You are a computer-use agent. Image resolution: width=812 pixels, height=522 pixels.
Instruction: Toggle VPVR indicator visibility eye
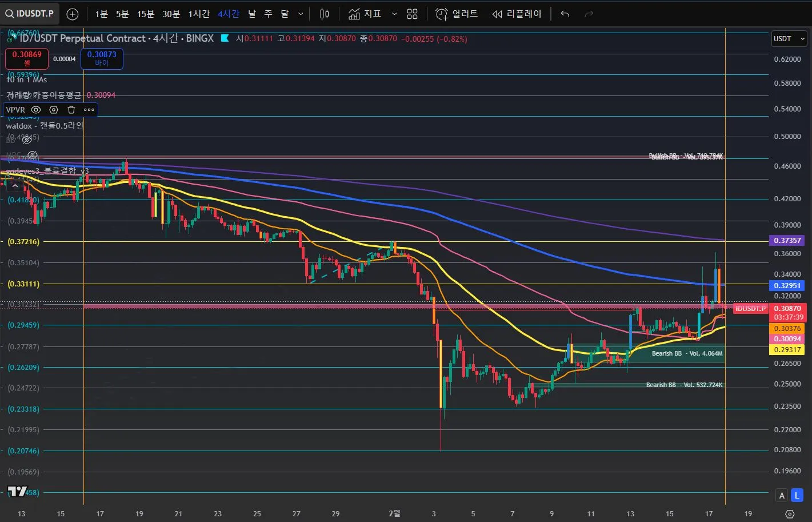coord(36,110)
